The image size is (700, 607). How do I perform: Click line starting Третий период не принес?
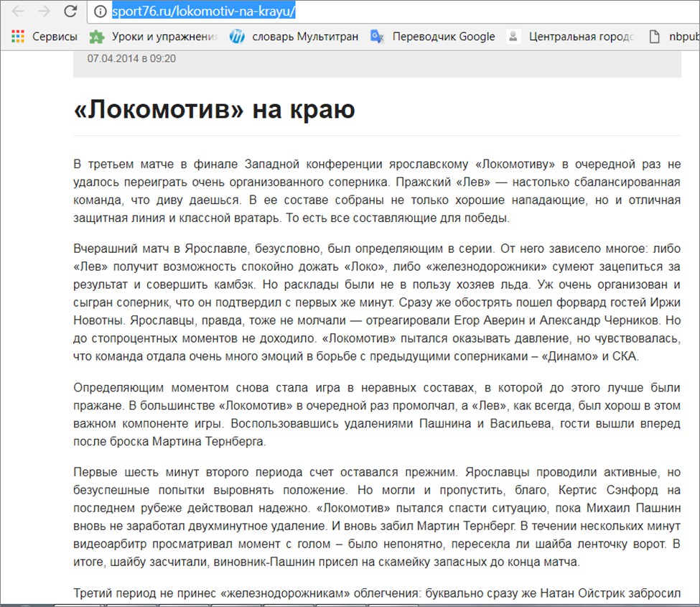[x=377, y=593]
